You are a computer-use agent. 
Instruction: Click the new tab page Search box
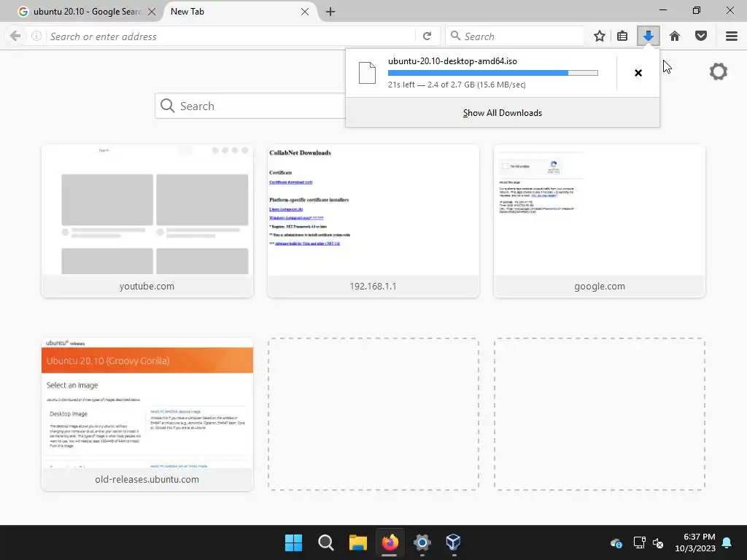[250, 106]
